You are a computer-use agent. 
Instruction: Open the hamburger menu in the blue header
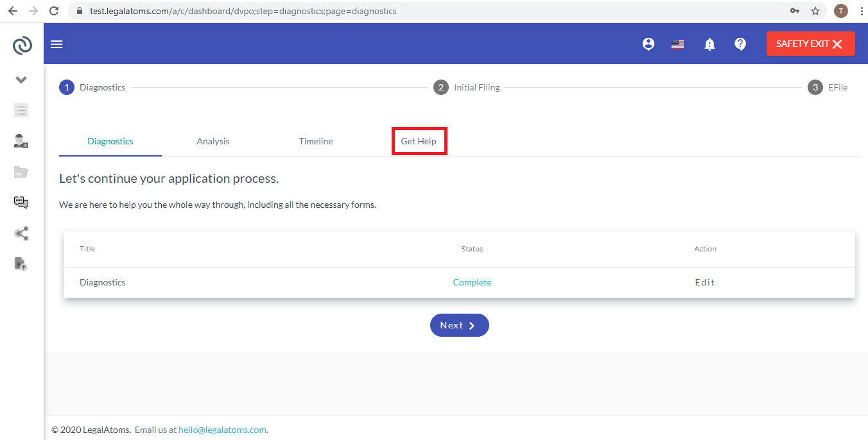click(56, 44)
